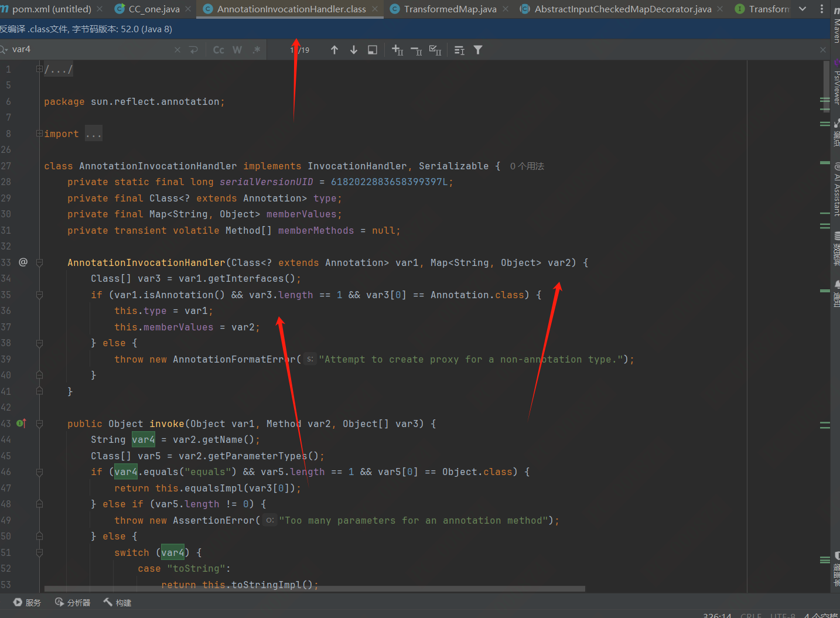Switch to the truncated Transform tab
840x618 pixels.
coord(762,9)
